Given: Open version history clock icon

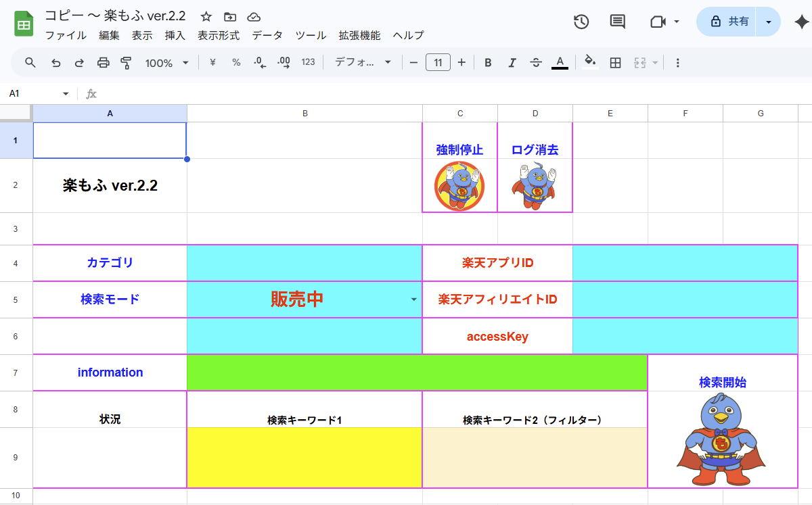Looking at the screenshot, I should 581,22.
